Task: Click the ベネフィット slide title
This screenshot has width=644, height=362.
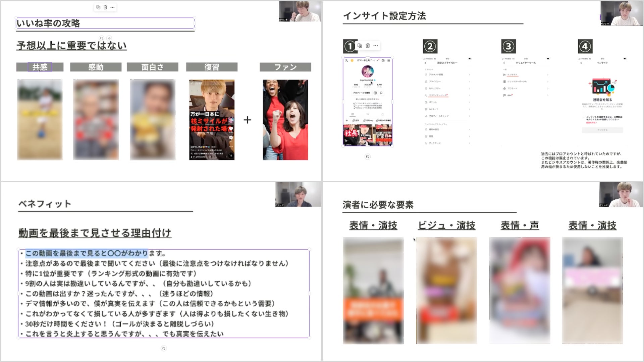Action: coord(45,204)
